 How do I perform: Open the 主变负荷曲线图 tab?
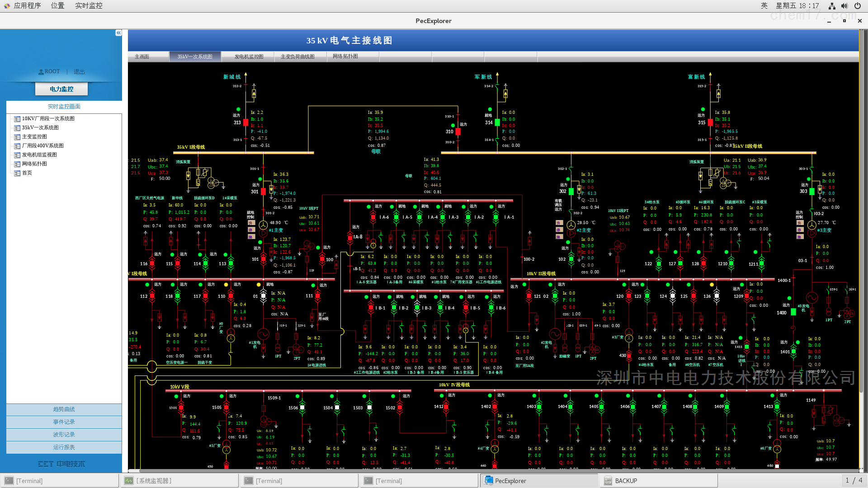coord(297,56)
